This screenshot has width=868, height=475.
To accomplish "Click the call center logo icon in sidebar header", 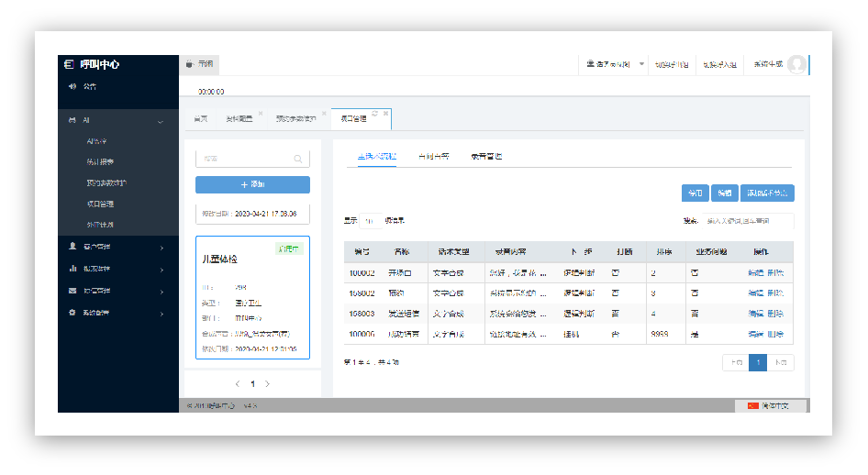I will (x=69, y=64).
